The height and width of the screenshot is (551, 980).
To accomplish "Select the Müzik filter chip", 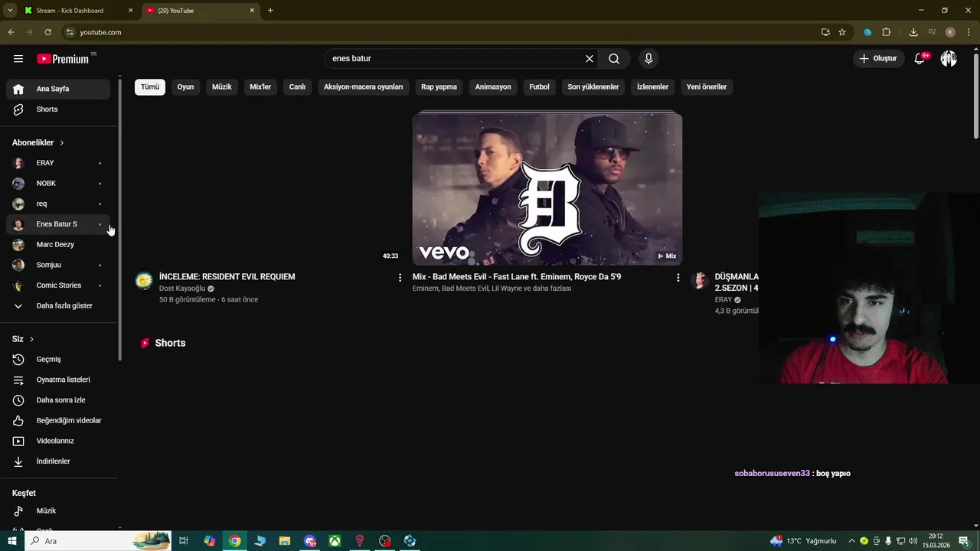I will [222, 87].
